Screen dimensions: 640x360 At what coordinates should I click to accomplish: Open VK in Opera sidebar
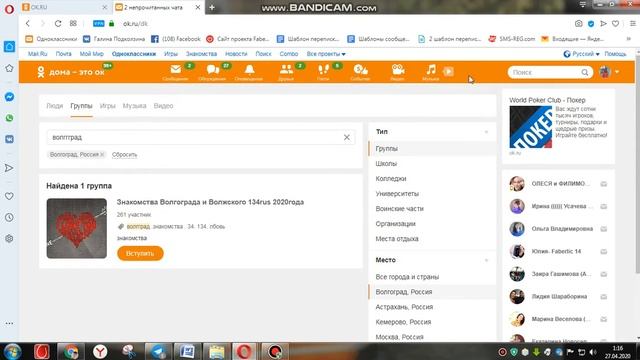tap(9, 139)
